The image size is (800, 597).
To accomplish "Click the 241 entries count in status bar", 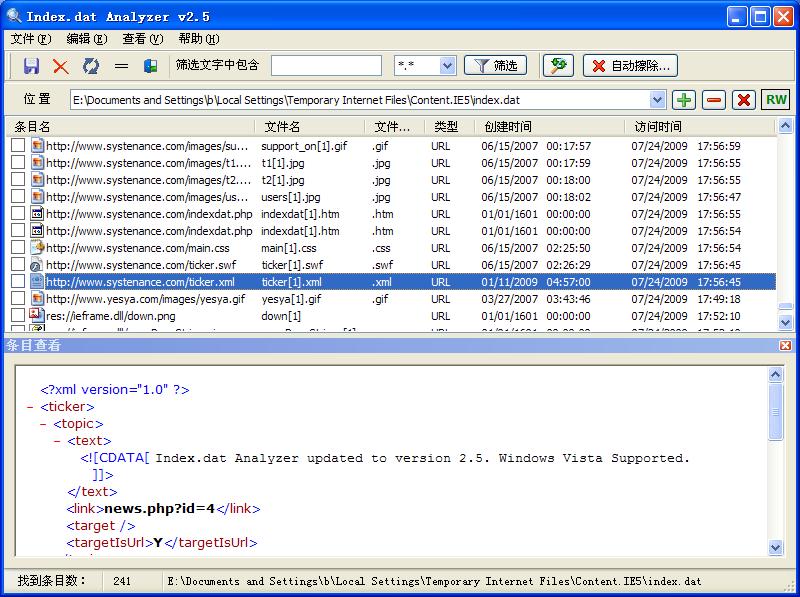I will 122,581.
